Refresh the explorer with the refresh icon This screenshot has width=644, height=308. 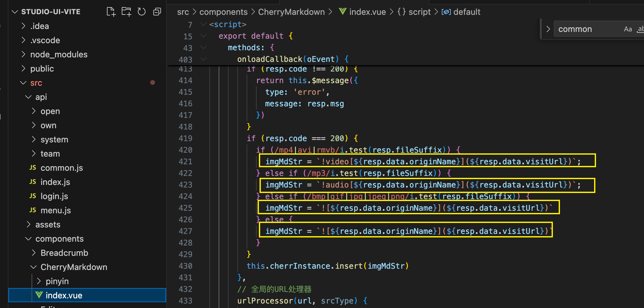(142, 12)
